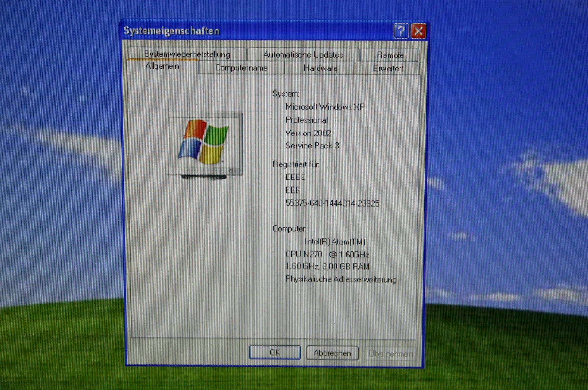Click the Microsoft Windows XP text line
588x390 pixels.
point(325,107)
